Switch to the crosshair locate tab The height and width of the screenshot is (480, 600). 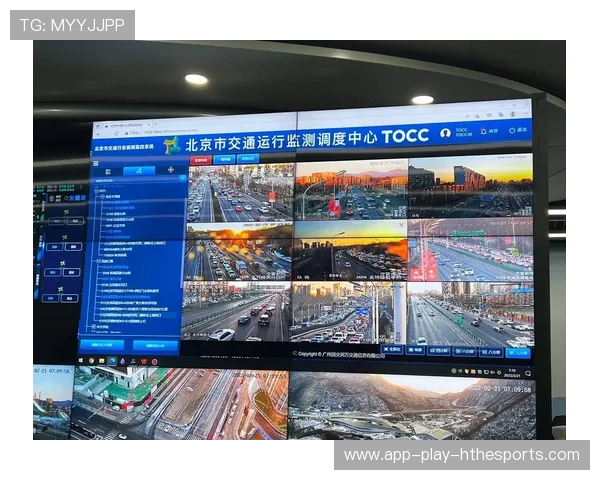[x=171, y=170]
